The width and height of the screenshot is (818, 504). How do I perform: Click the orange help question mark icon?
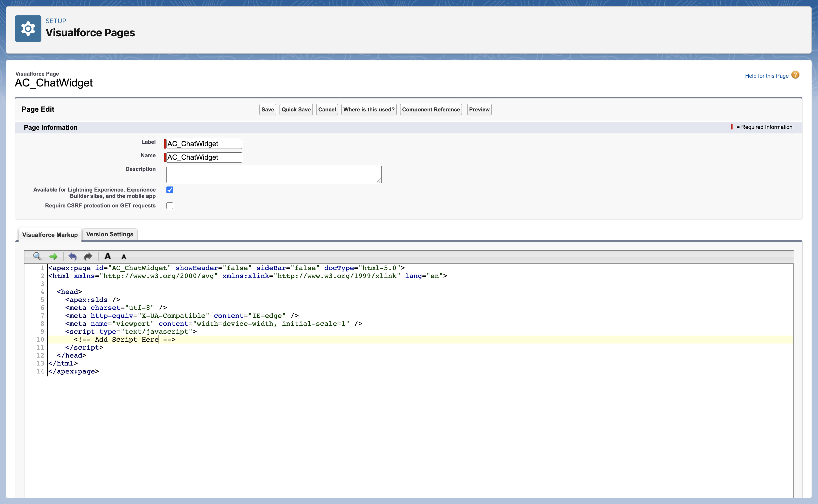coord(795,75)
